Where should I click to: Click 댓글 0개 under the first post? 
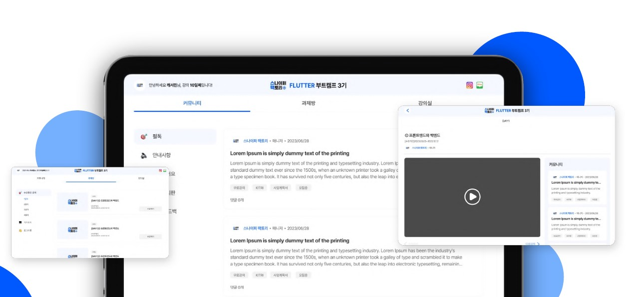[x=237, y=200]
